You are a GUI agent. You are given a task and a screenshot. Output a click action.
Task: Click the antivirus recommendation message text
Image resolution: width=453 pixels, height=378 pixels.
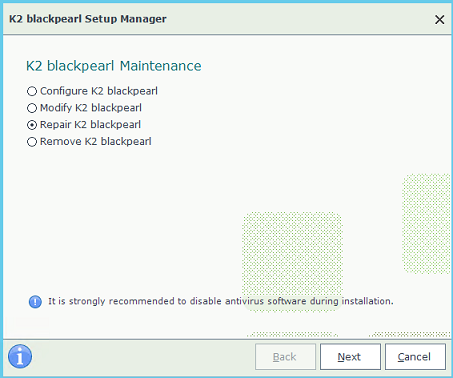pos(221,301)
